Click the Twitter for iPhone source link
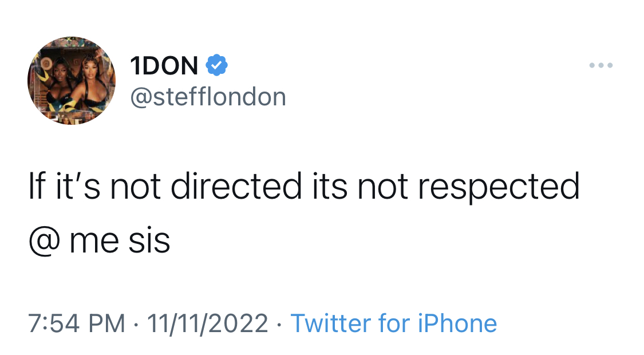The width and height of the screenshot is (644, 355). point(393,323)
